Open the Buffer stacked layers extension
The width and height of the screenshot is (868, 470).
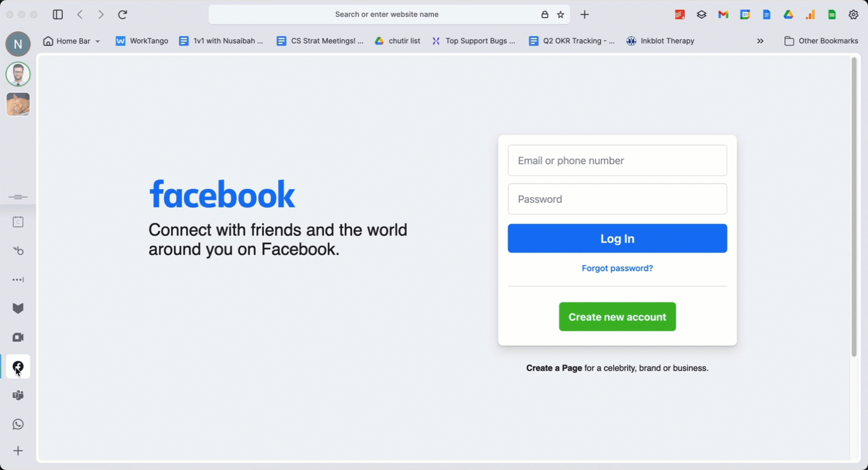pos(702,14)
